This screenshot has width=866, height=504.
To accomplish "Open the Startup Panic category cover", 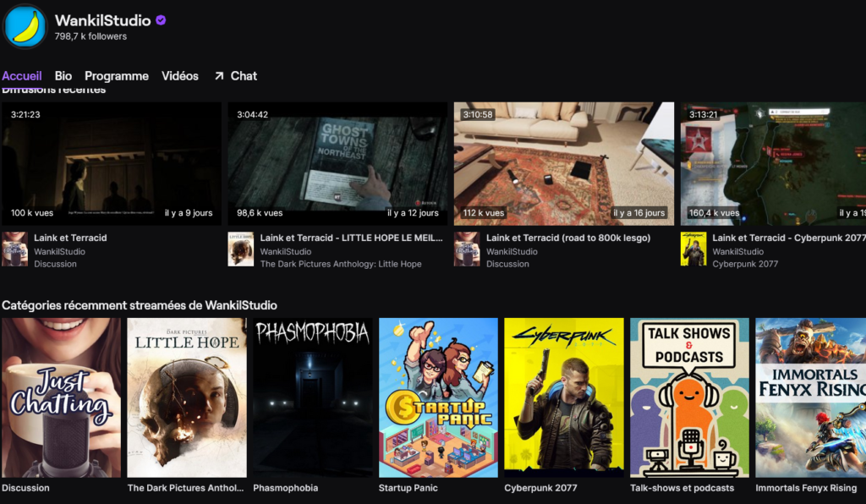I will click(x=438, y=397).
